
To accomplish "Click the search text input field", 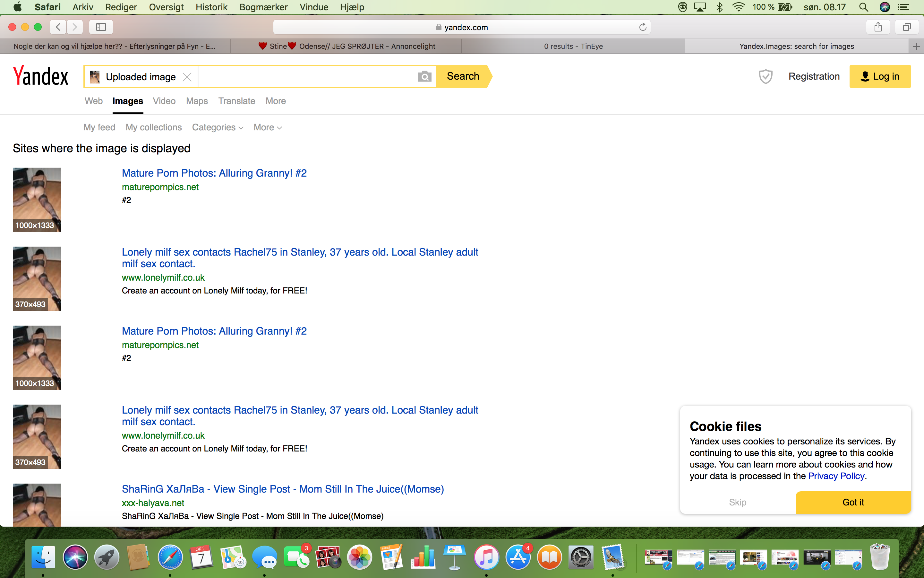I will [307, 76].
